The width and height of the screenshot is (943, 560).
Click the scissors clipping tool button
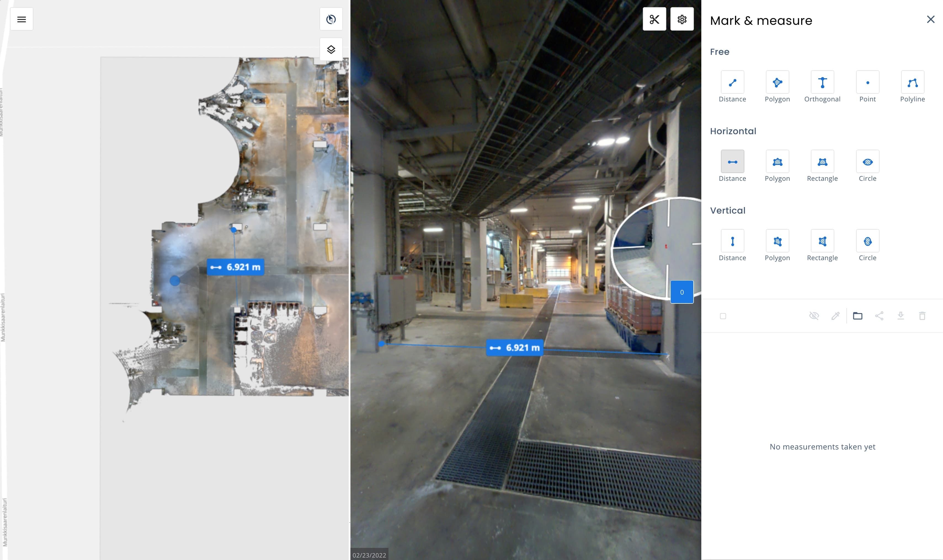(654, 19)
